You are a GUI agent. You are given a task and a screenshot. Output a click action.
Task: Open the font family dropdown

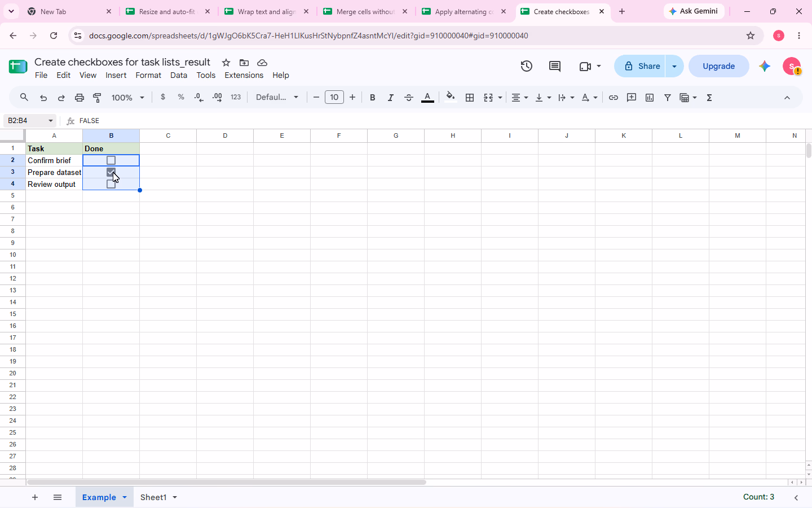277,98
